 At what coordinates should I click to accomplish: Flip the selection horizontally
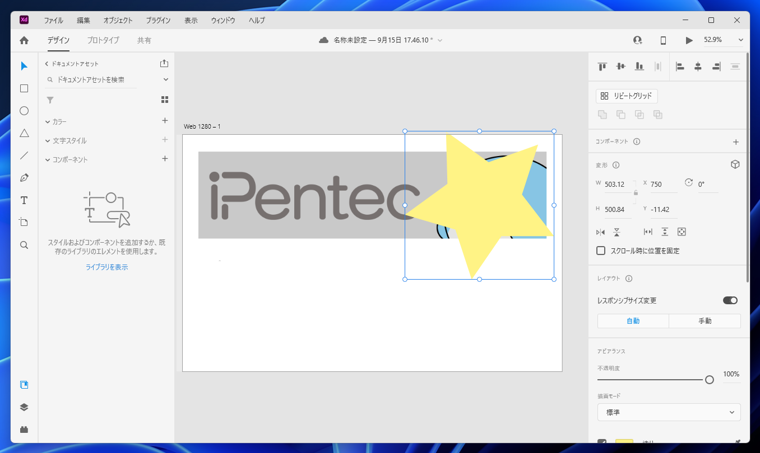[601, 232]
